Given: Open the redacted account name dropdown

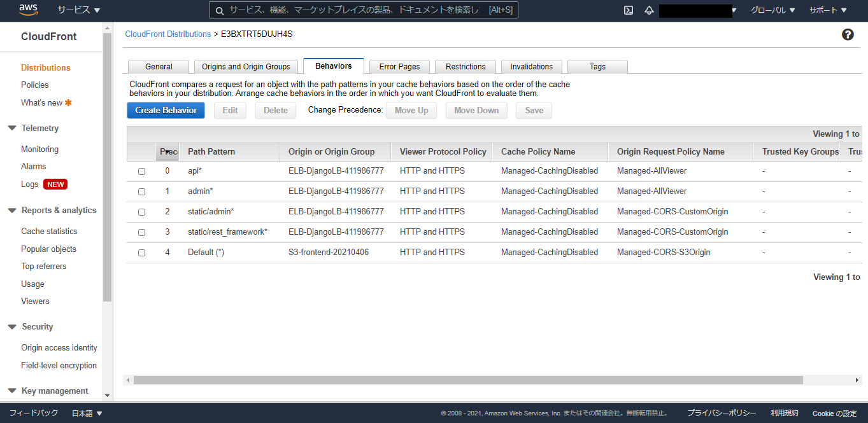Looking at the screenshot, I should tap(698, 10).
